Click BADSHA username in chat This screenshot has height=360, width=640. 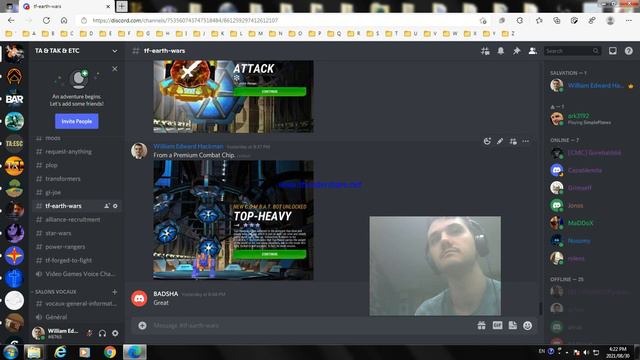[166, 294]
